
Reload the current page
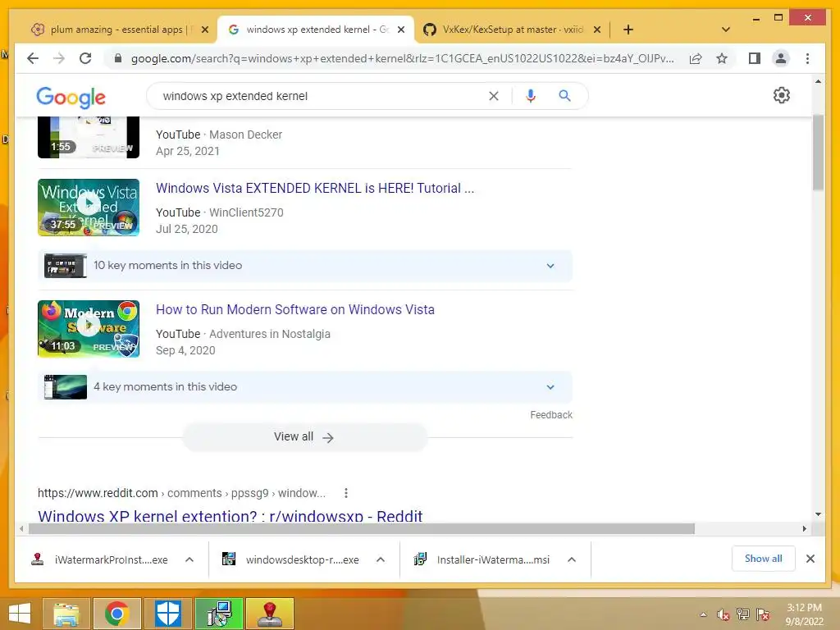(x=85, y=58)
